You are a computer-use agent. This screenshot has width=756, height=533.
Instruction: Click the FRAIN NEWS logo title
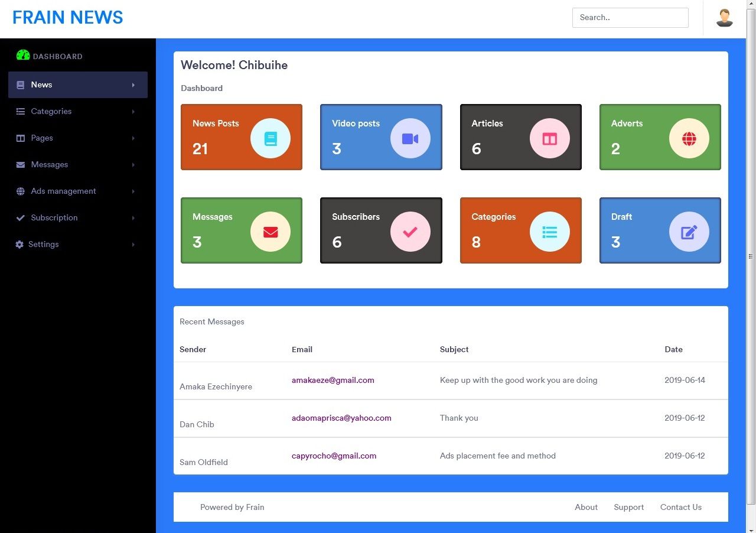coord(68,18)
